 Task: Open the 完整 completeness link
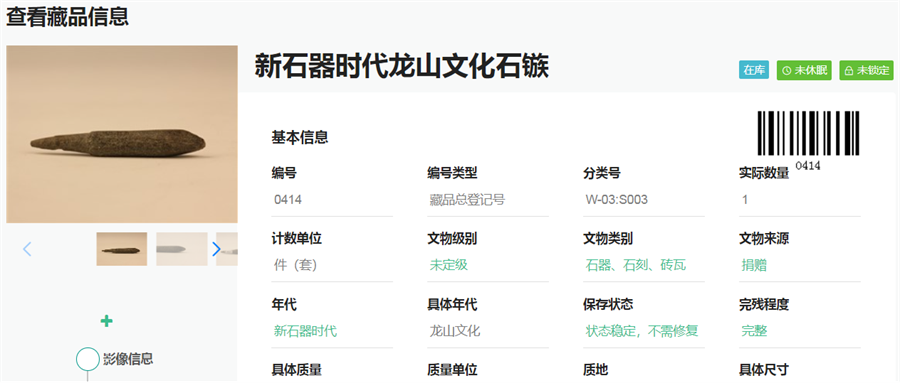754,331
